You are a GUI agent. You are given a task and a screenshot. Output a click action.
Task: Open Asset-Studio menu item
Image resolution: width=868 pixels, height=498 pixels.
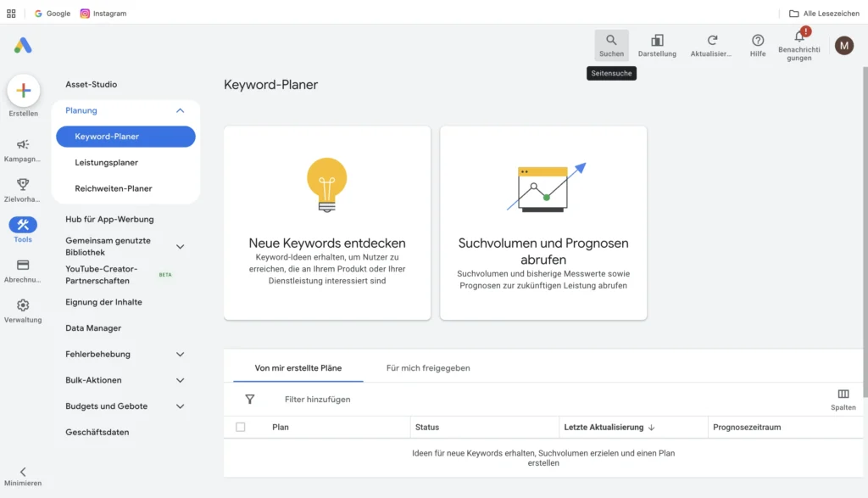pyautogui.click(x=92, y=84)
